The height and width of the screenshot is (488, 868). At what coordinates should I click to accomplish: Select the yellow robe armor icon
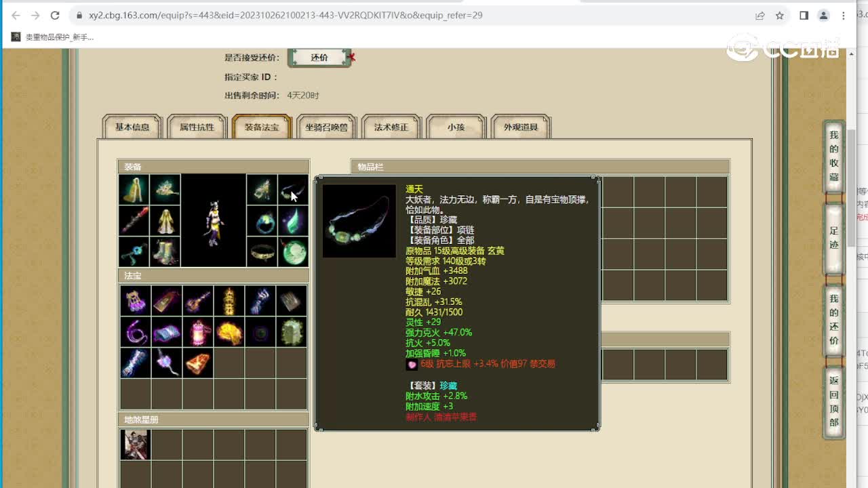(x=165, y=221)
